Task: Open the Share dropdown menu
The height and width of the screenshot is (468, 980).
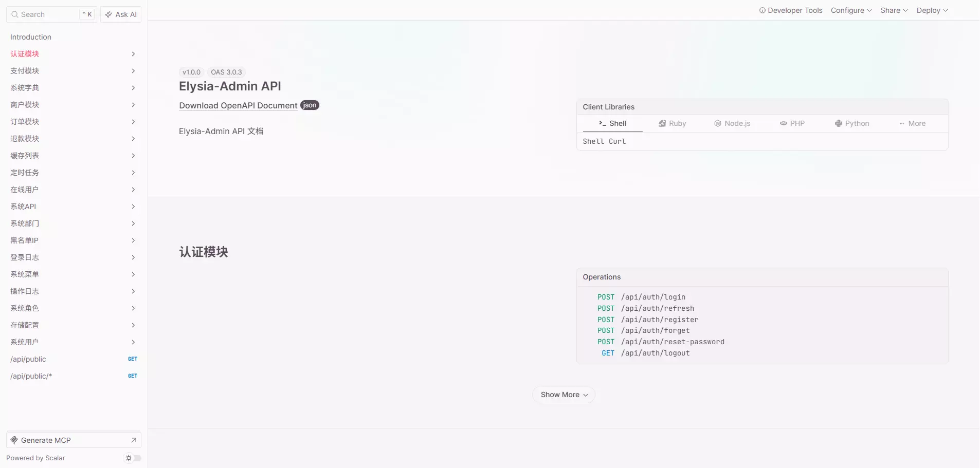Action: pyautogui.click(x=894, y=10)
